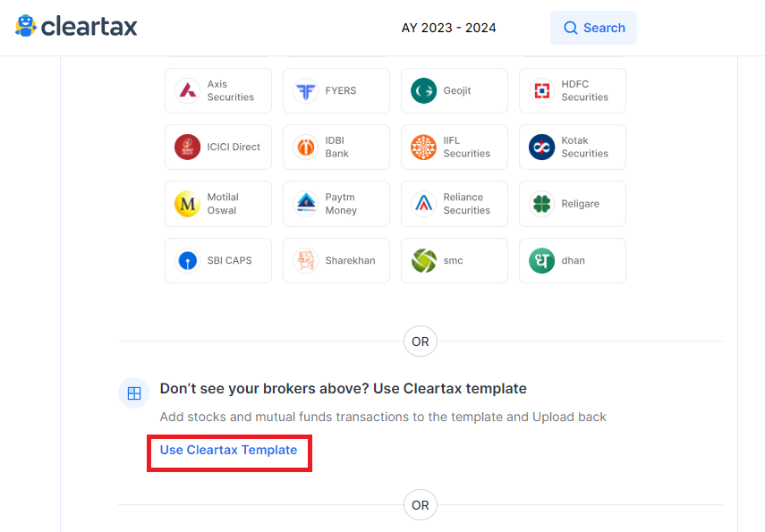Choose the Reliance Securities broker name
Screen dimensions: 765x532
(x=466, y=204)
